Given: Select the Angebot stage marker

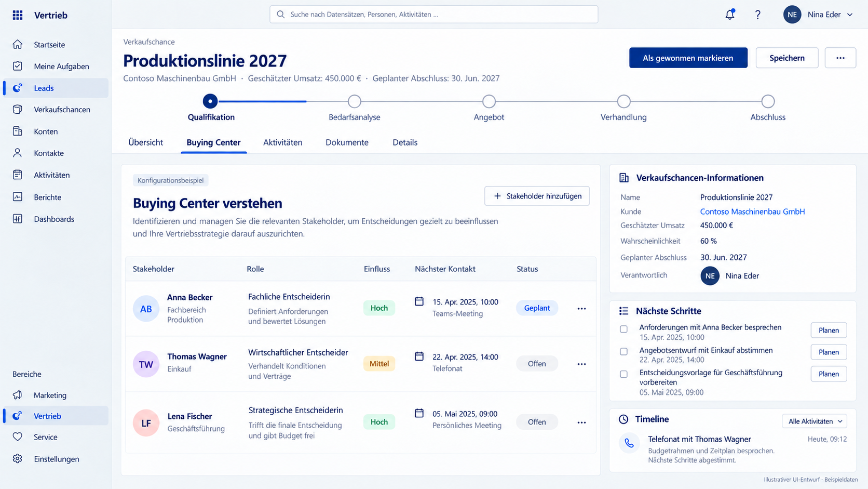Looking at the screenshot, I should (x=489, y=101).
